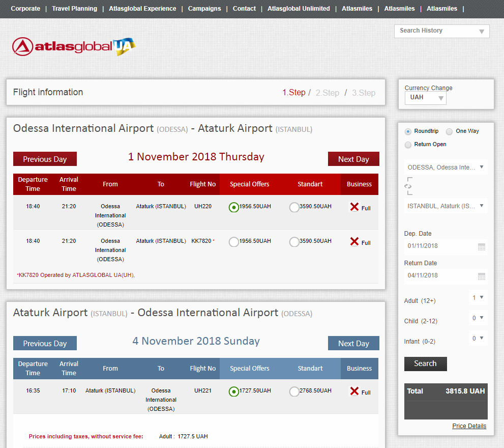Choose Special Offers fare for flight KK7820
This screenshot has width=504, height=448.
233,242
